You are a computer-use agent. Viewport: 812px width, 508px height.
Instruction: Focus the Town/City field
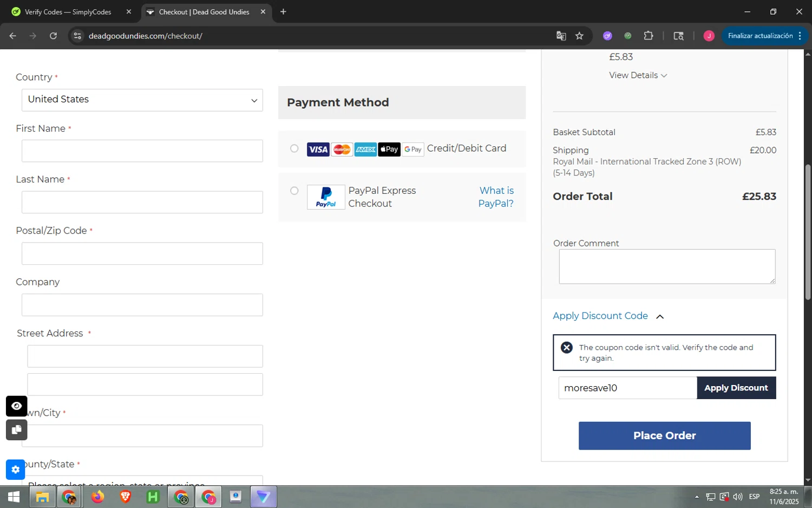pyautogui.click(x=142, y=436)
